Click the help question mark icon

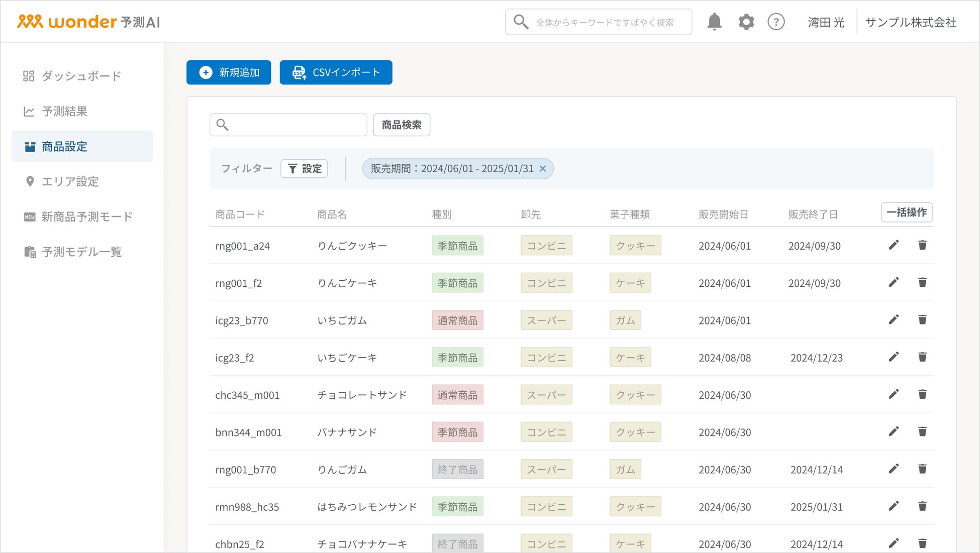(776, 22)
